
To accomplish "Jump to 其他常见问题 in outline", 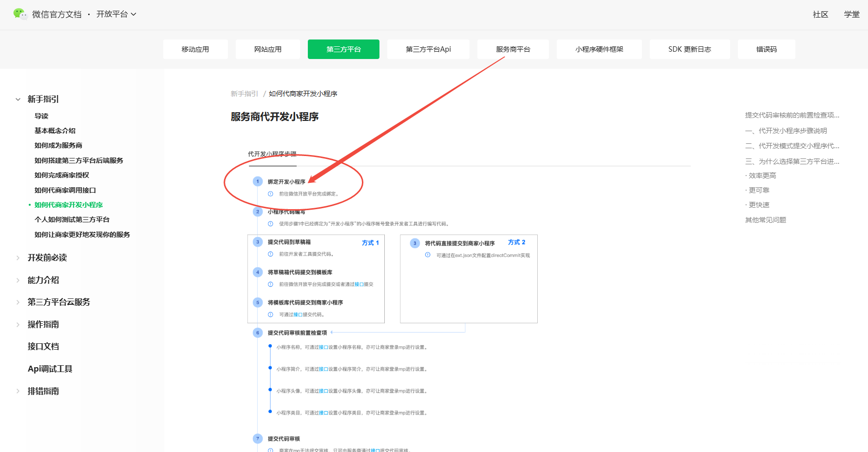I will [x=766, y=220].
